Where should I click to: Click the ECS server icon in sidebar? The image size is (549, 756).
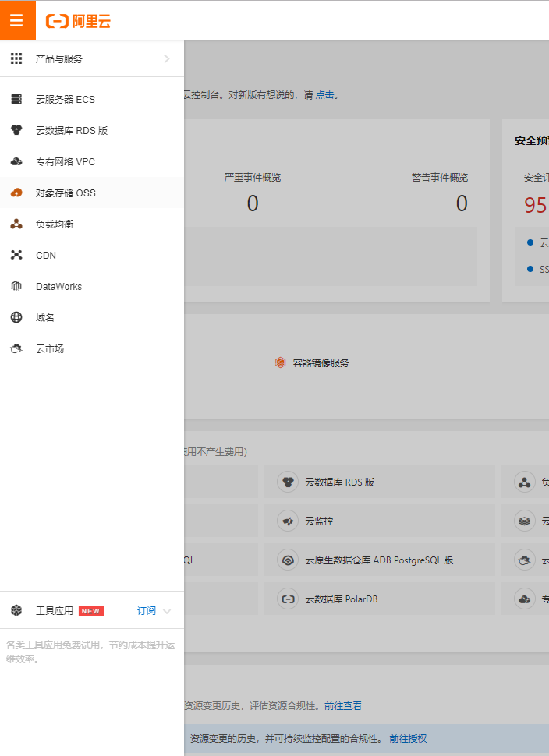[16, 99]
